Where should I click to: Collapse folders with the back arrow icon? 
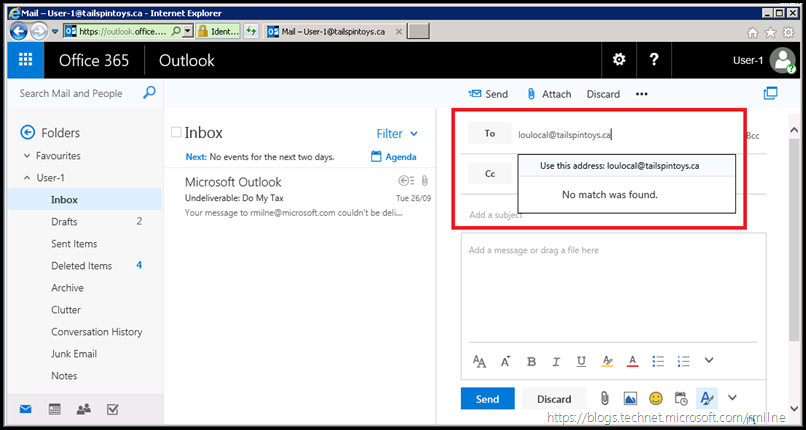(27, 133)
